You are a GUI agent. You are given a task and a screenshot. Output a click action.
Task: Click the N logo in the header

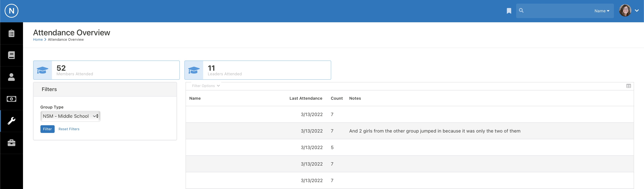click(x=11, y=11)
